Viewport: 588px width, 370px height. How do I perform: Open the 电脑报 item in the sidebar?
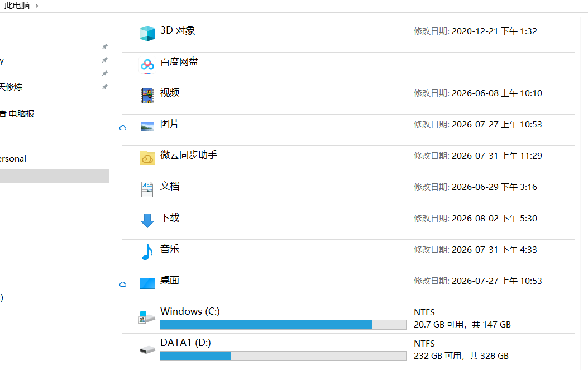tap(18, 113)
